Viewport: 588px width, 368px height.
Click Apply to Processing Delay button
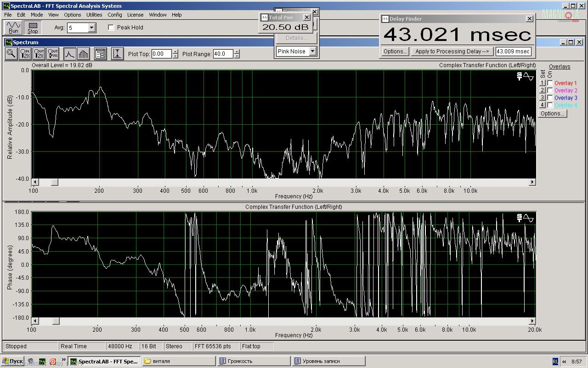pos(452,52)
